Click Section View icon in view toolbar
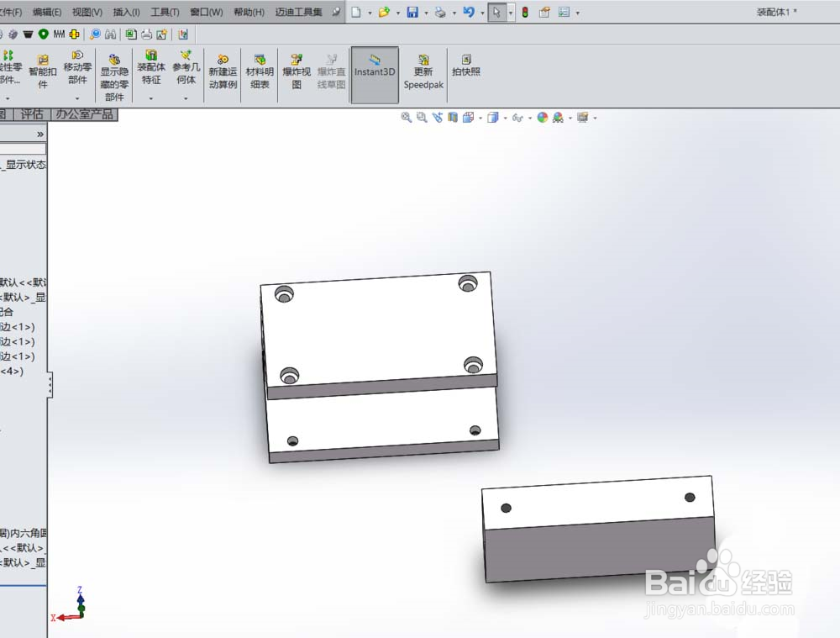The image size is (840, 638). (x=453, y=118)
